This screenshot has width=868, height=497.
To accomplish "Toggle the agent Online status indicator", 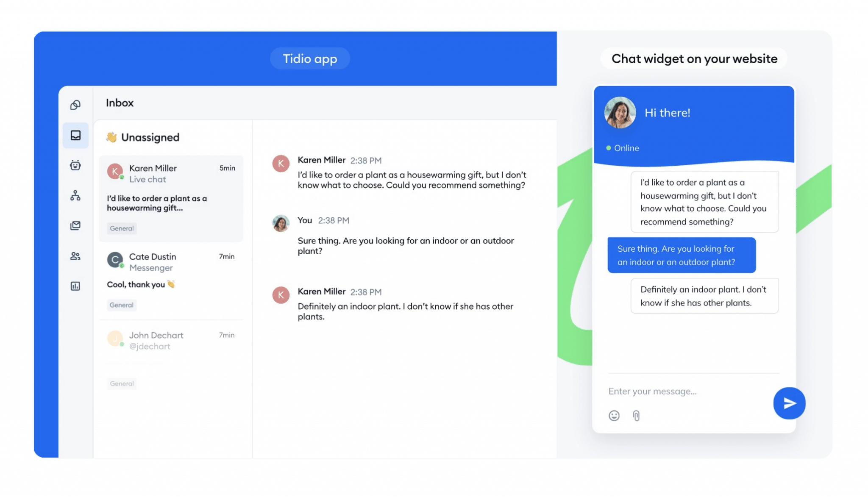I will tap(608, 148).
